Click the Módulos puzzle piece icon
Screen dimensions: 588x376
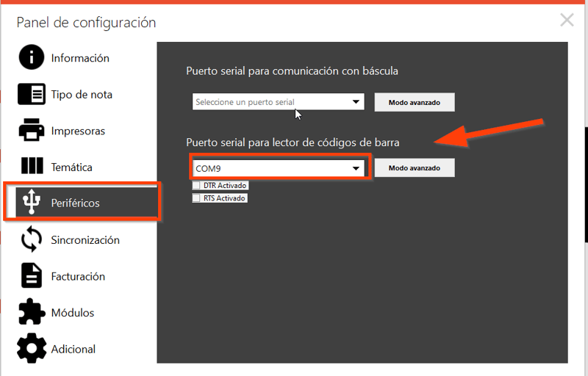(32, 311)
